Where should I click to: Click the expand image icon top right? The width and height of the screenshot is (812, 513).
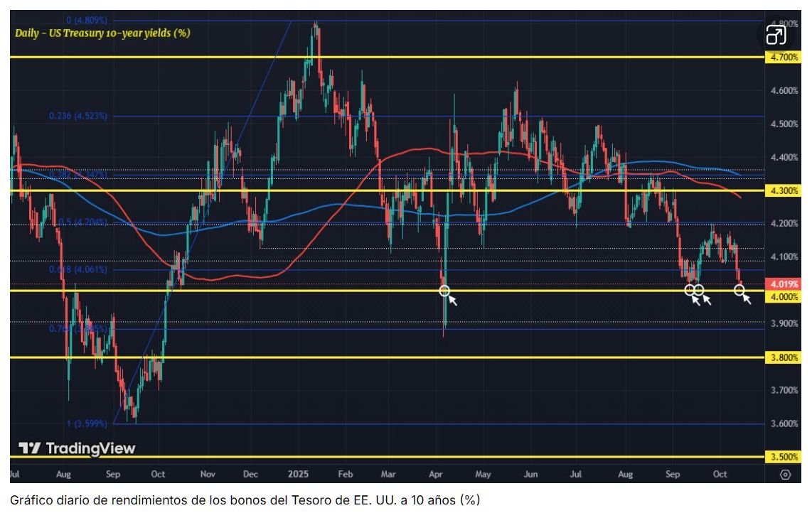click(x=776, y=35)
